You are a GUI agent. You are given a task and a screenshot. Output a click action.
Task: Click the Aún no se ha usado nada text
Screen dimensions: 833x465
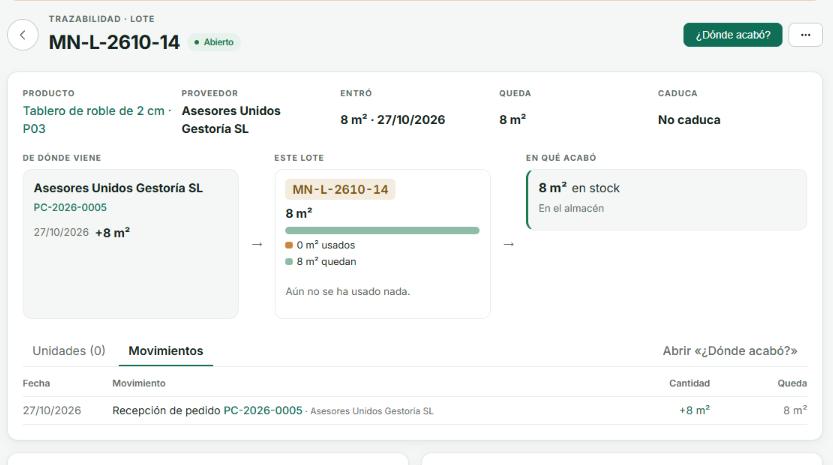tap(348, 291)
